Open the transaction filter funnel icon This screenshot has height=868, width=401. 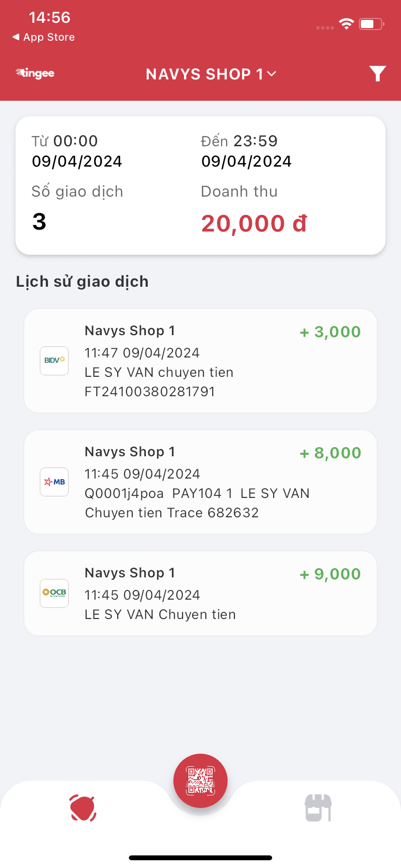pos(377,74)
